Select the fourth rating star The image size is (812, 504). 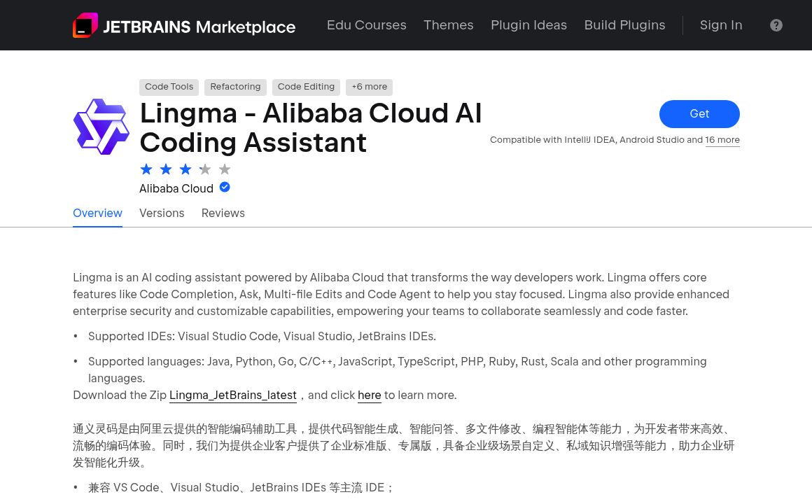coord(205,169)
